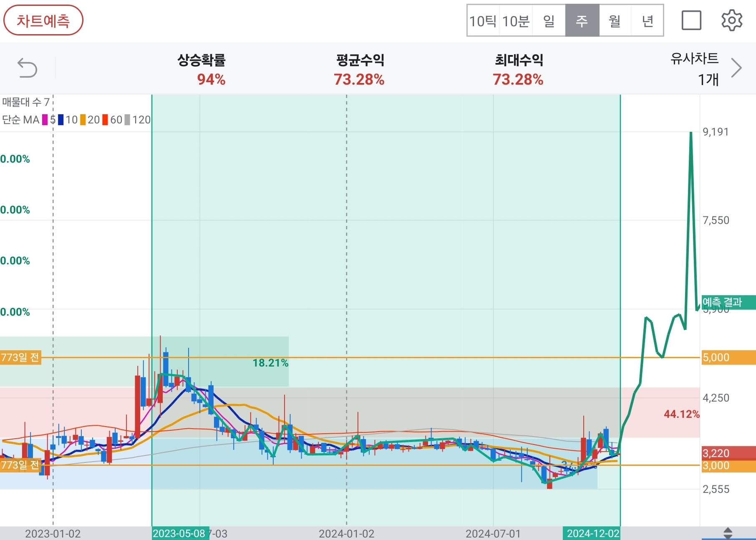Click the 9,191 price axis label
This screenshot has height=540, width=756.
point(716,132)
